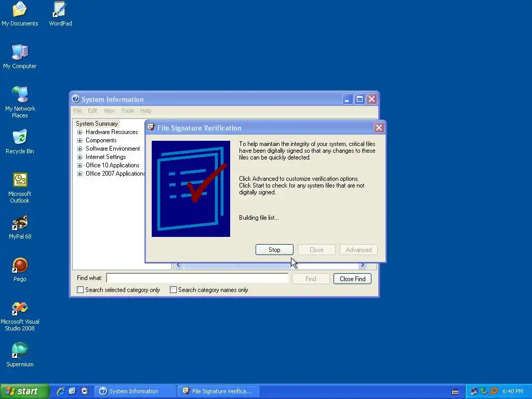This screenshot has height=399, width=532.
Task: Open the Help menu in System Information
Action: click(x=145, y=111)
